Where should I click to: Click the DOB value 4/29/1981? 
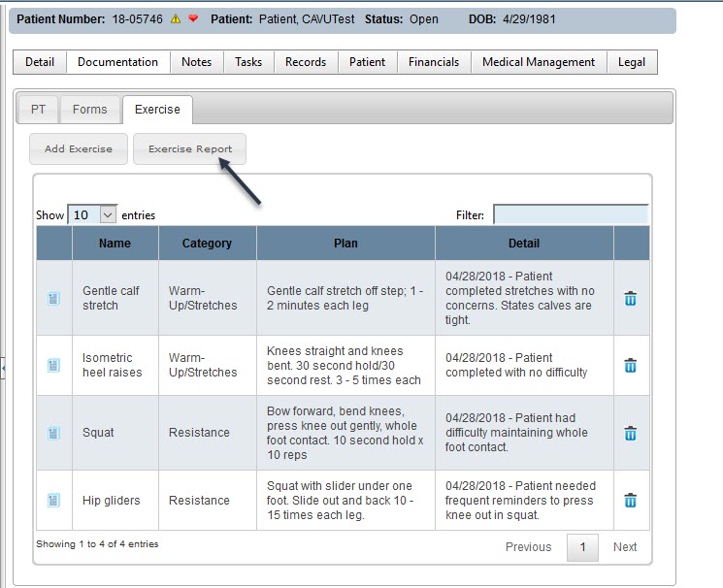pyautogui.click(x=529, y=18)
